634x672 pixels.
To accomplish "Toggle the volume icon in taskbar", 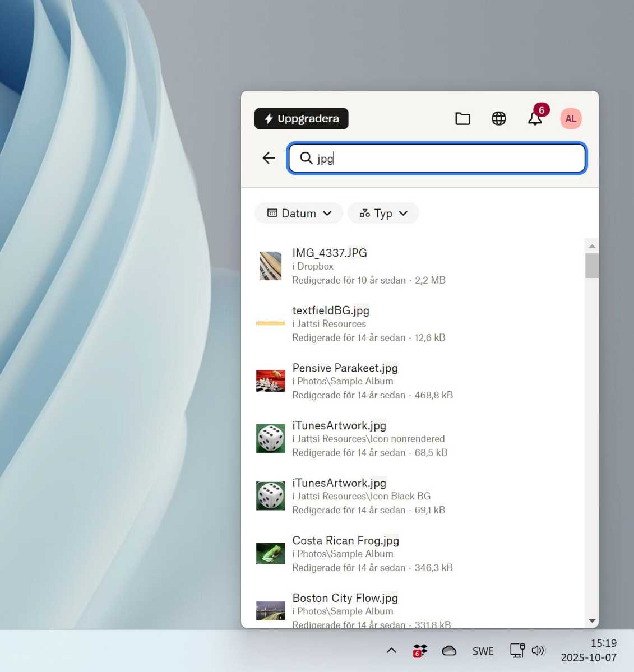I will (538, 650).
